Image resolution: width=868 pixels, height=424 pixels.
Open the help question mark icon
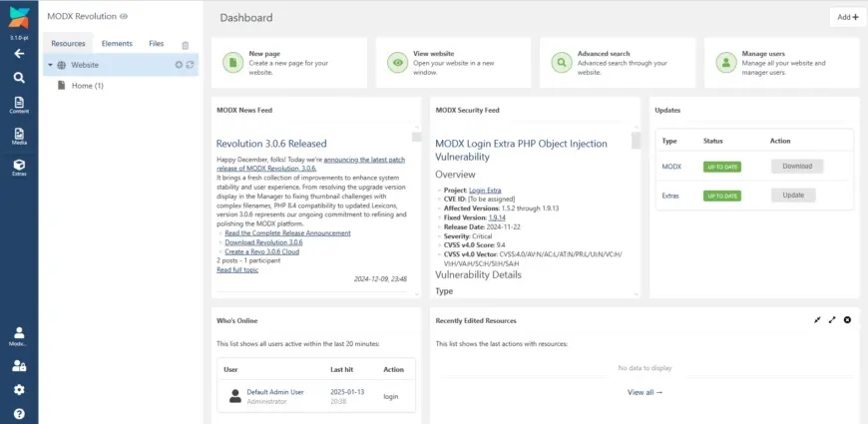click(19, 413)
